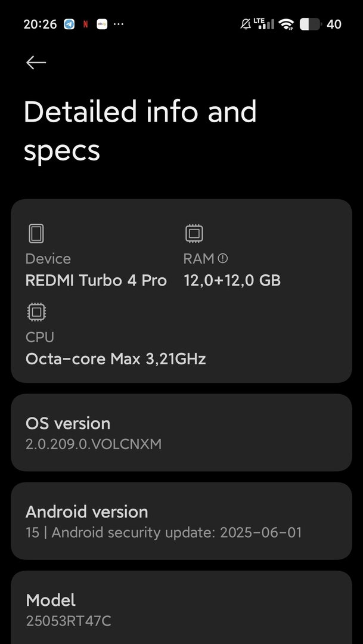
Task: Tap the Octa-core Max 3,21GHz text
Action: [x=116, y=359]
